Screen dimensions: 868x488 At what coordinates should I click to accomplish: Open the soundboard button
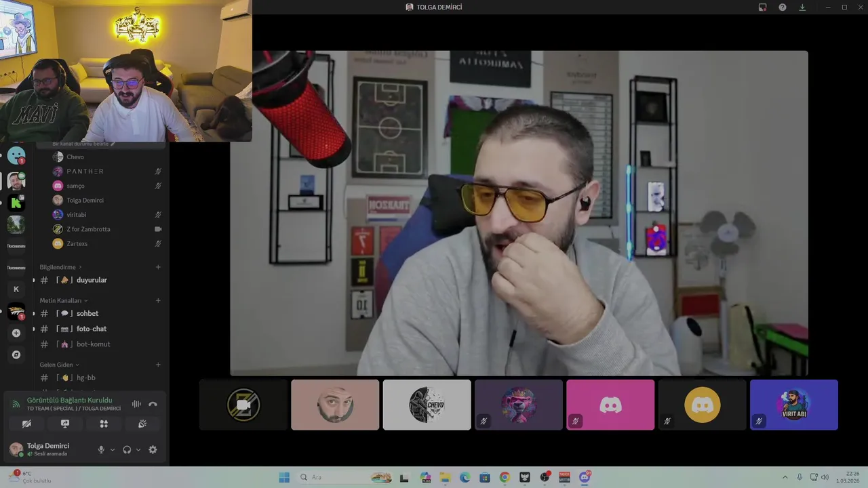tap(142, 424)
